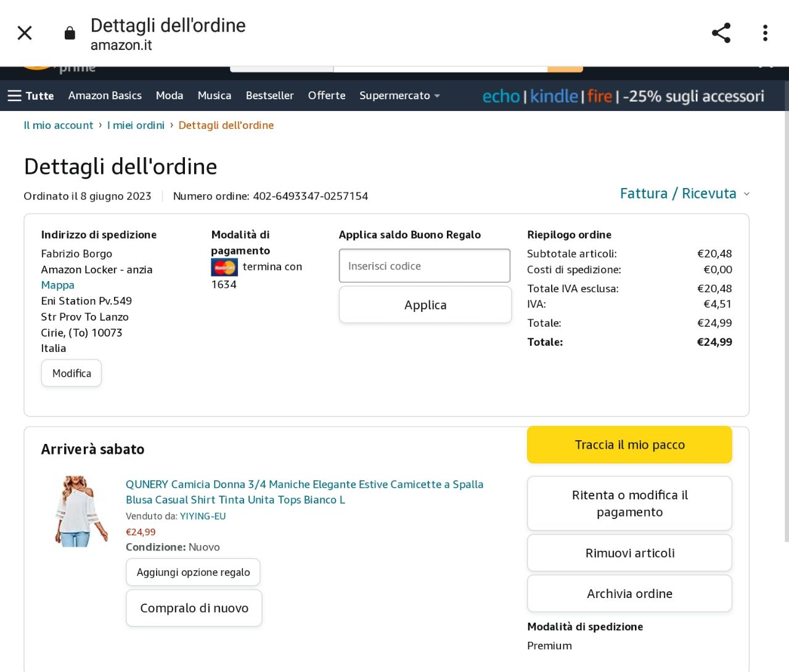Image resolution: width=789 pixels, height=672 pixels.
Task: Expand the Fattura / Ricevuta dropdown
Action: pos(684,194)
